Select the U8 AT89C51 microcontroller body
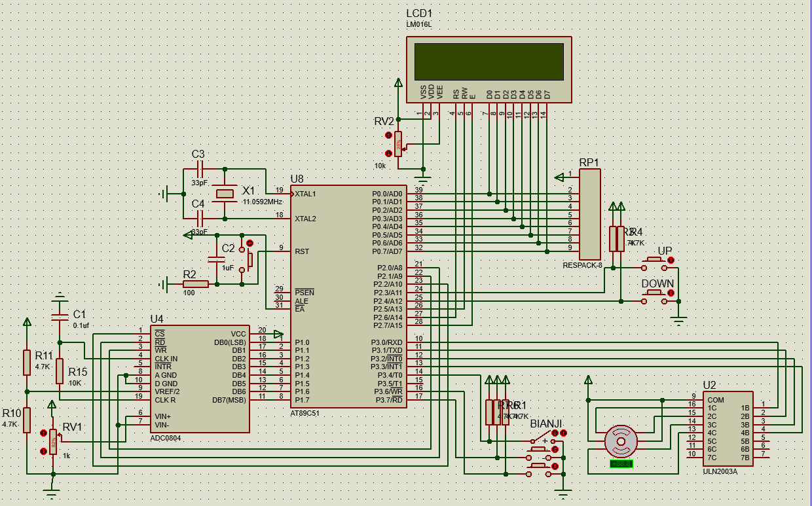 click(x=349, y=297)
